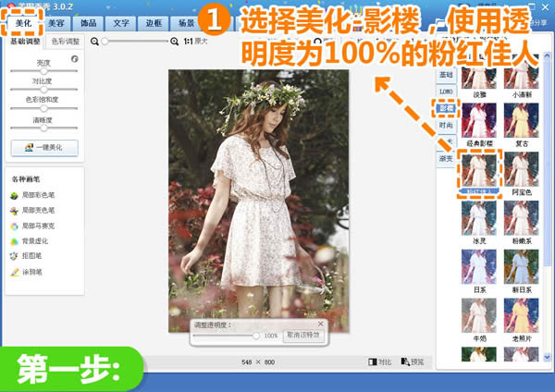
Task: Click the effects list scroll-down arrow
Action: (x=547, y=357)
